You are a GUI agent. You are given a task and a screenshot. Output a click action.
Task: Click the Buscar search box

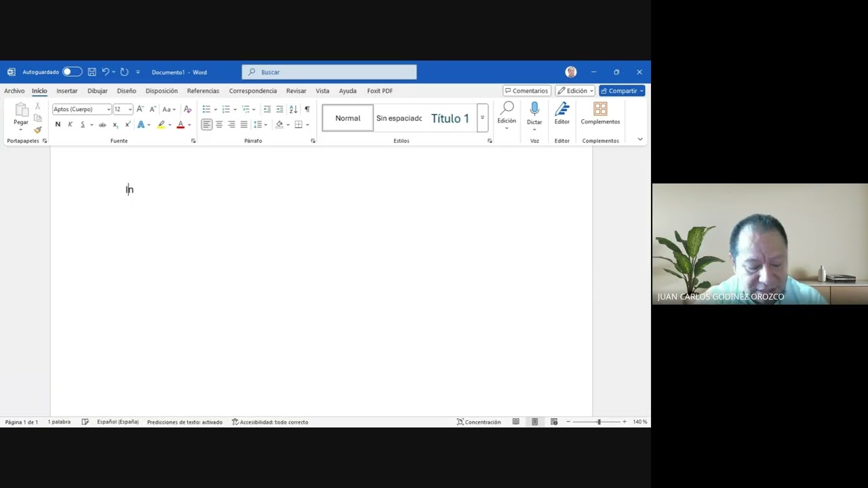pyautogui.click(x=329, y=72)
